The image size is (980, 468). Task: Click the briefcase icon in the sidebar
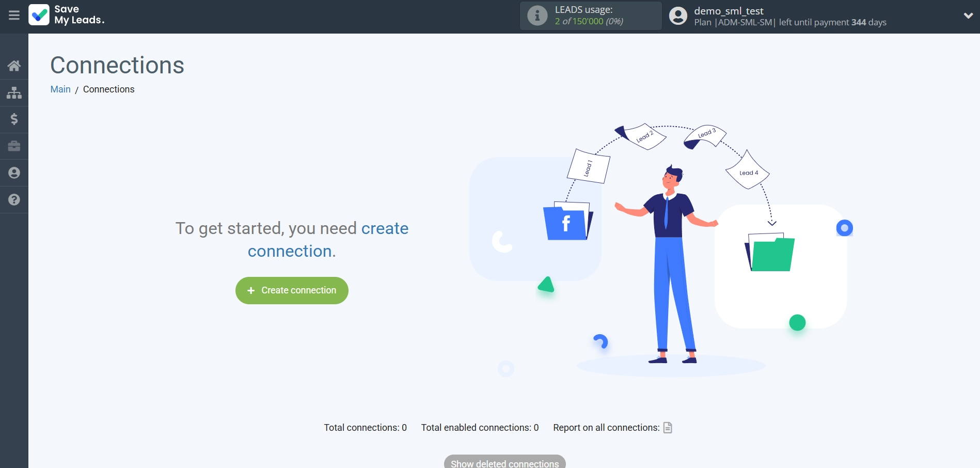[14, 146]
